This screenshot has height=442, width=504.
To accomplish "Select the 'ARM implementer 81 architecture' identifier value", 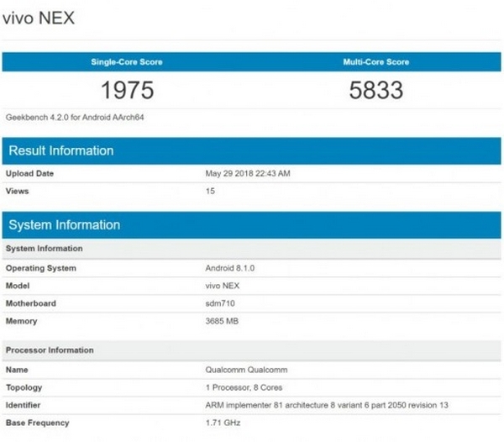I will click(327, 405).
